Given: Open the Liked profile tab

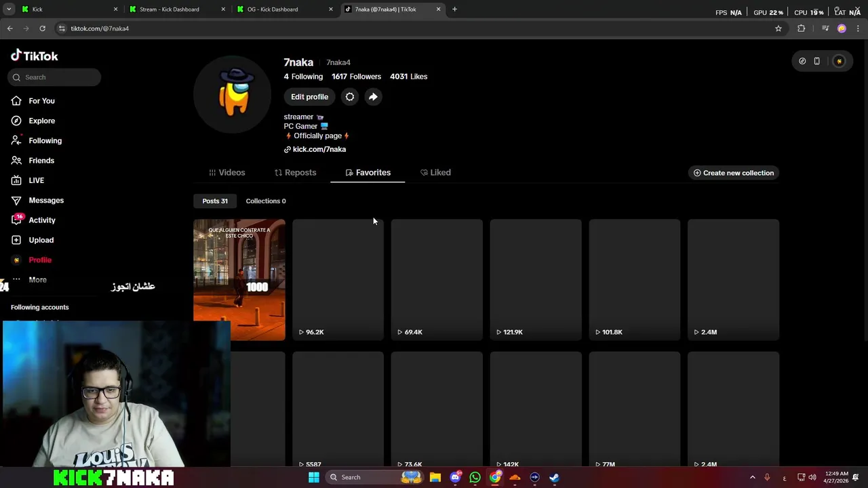Looking at the screenshot, I should (x=435, y=173).
